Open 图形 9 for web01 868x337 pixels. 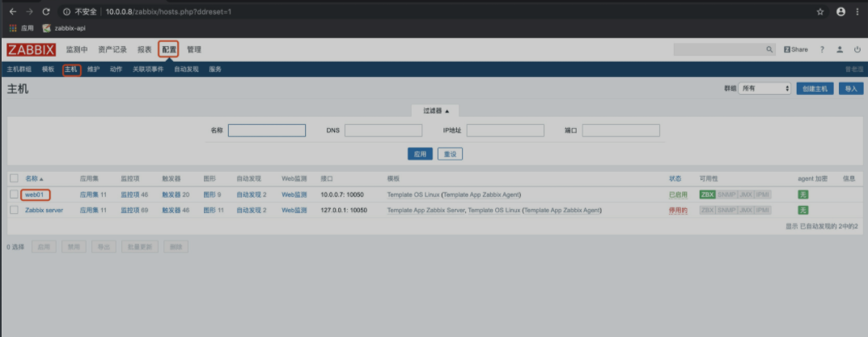(212, 194)
